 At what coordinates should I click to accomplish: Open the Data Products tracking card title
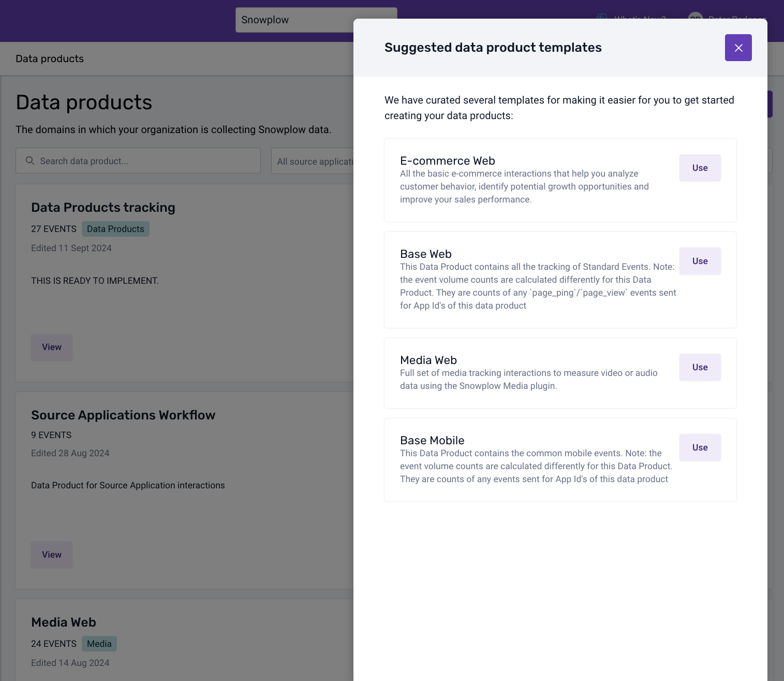coord(103,208)
